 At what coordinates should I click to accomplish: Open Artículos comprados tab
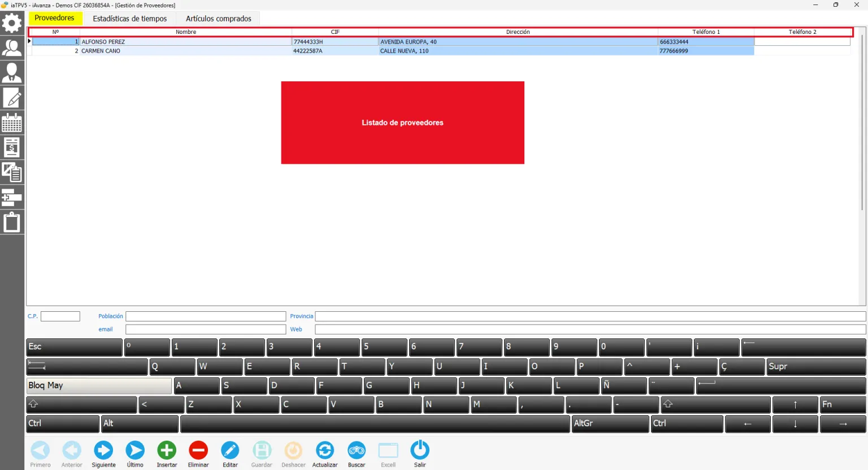(x=219, y=19)
